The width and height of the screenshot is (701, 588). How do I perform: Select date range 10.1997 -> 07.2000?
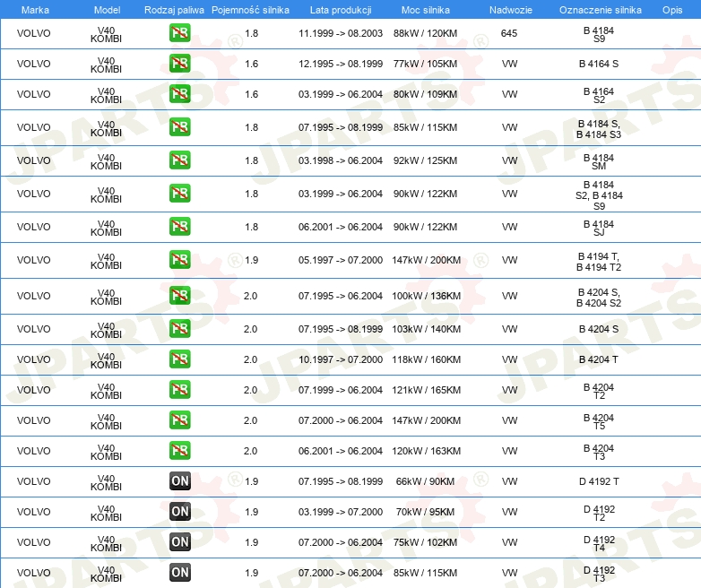(x=341, y=359)
